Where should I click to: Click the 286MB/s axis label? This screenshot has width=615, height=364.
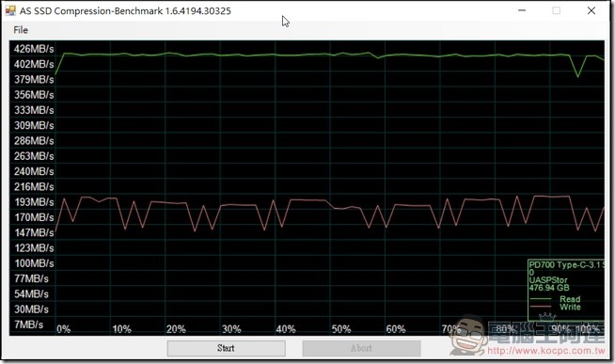(34, 141)
